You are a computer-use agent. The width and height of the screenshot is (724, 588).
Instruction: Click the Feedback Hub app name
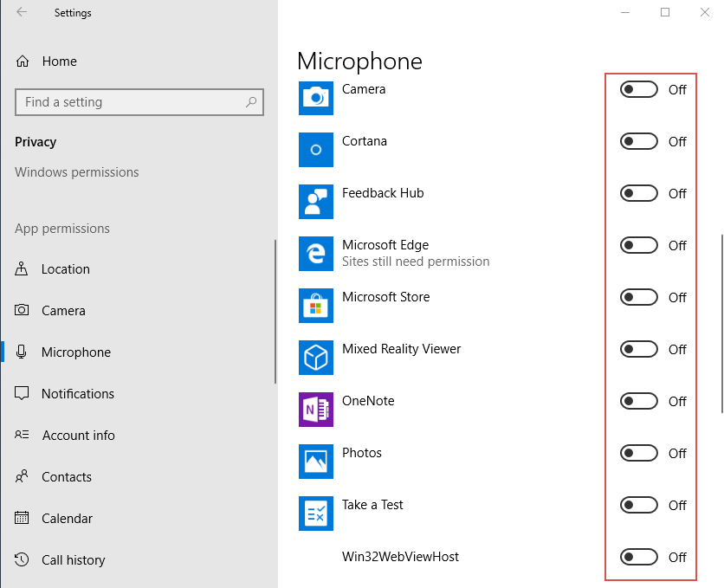(x=383, y=193)
